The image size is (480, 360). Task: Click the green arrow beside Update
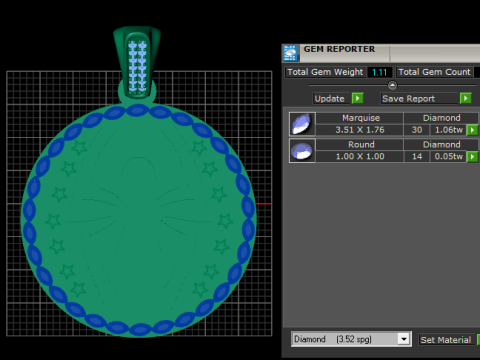[357, 98]
